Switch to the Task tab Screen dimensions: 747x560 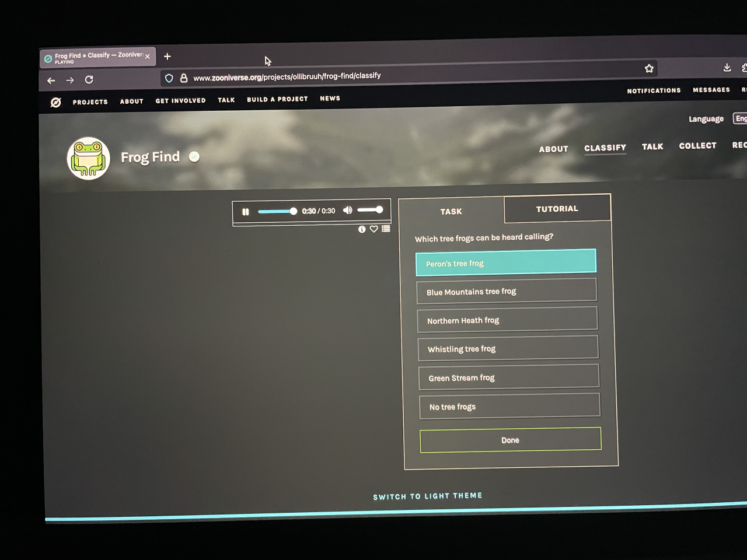pyautogui.click(x=451, y=211)
